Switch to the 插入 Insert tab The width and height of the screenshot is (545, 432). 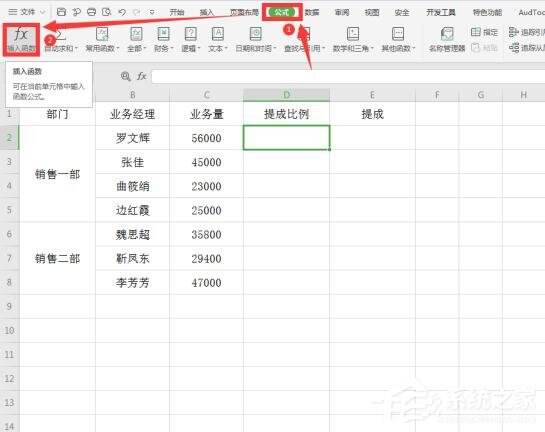(x=207, y=13)
